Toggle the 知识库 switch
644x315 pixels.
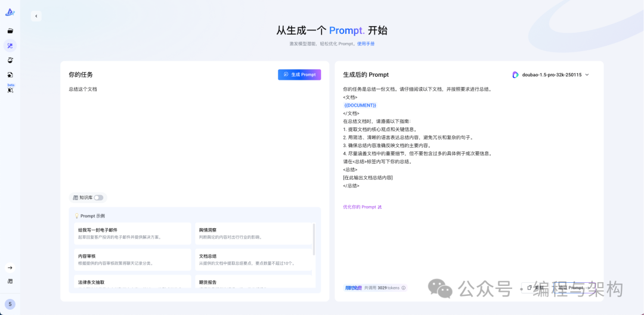point(98,198)
